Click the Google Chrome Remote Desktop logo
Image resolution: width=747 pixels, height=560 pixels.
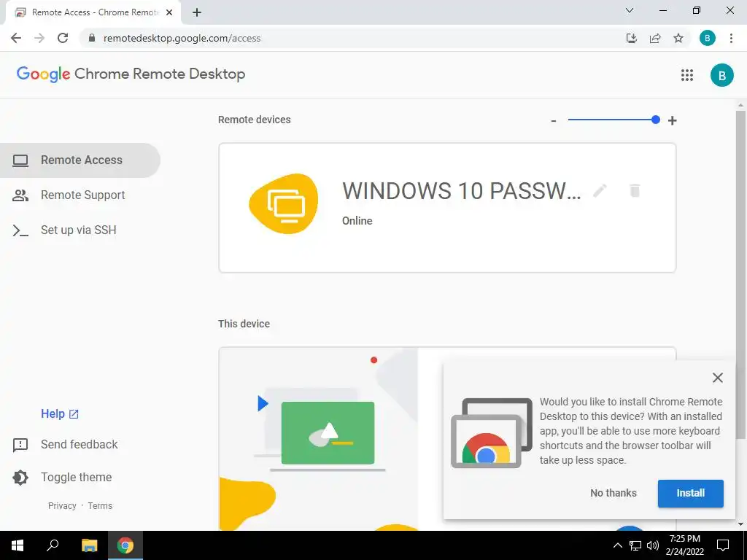click(x=131, y=74)
